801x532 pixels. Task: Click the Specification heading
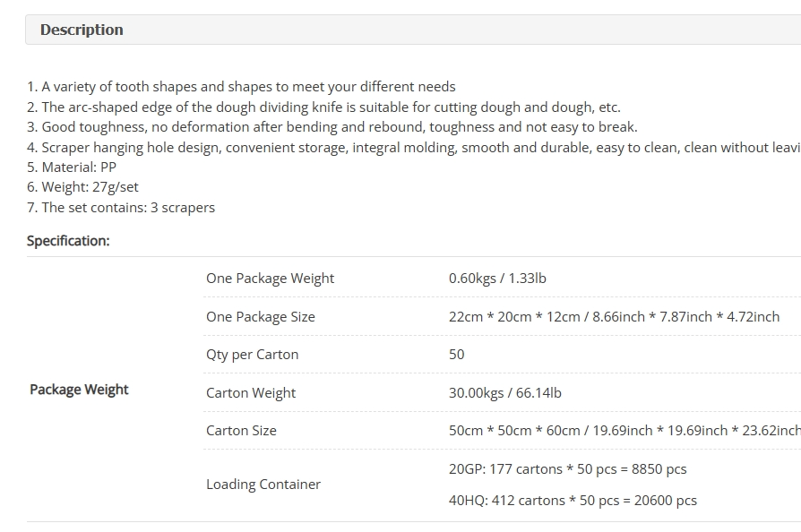[x=68, y=241]
